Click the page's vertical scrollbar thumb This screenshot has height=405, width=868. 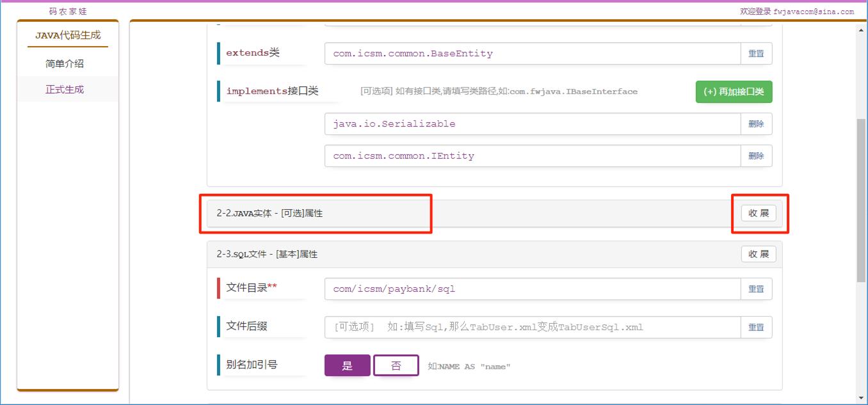(861, 198)
